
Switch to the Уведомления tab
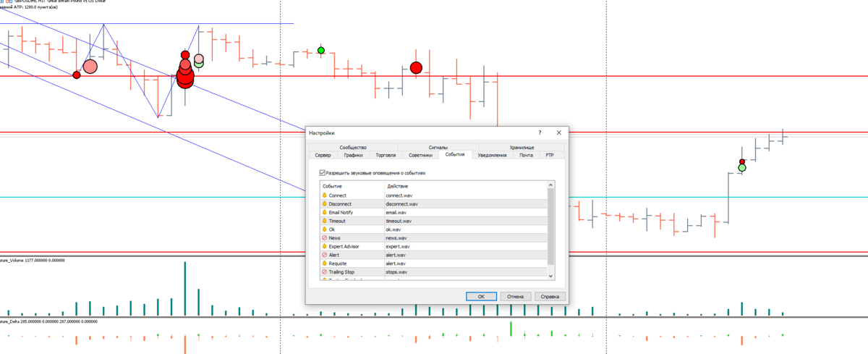(x=492, y=155)
